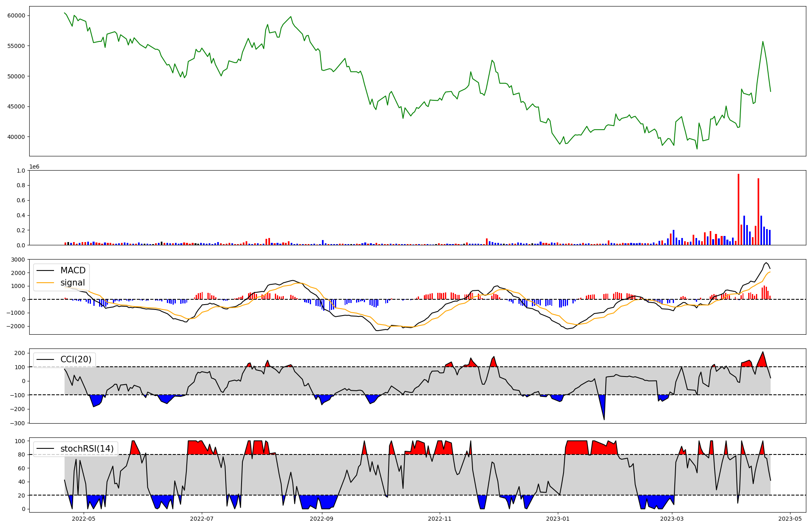
Task: Click the signal legend text
Action: tap(73, 283)
